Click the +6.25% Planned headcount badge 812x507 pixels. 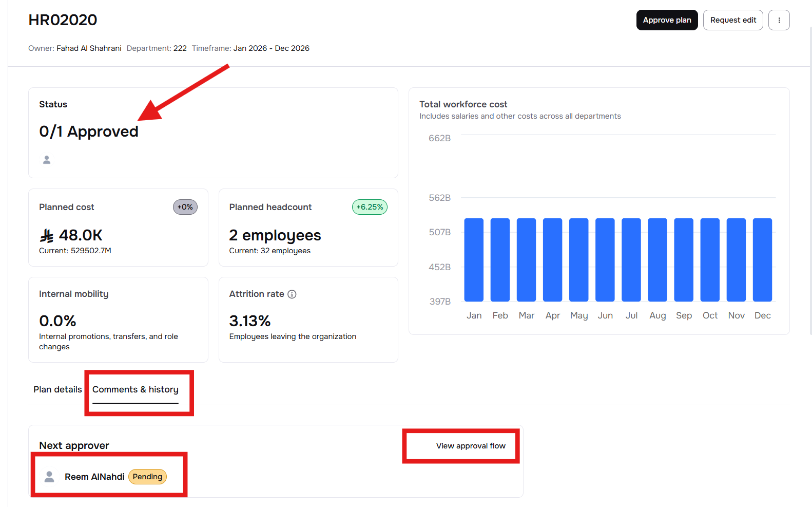[x=370, y=207]
